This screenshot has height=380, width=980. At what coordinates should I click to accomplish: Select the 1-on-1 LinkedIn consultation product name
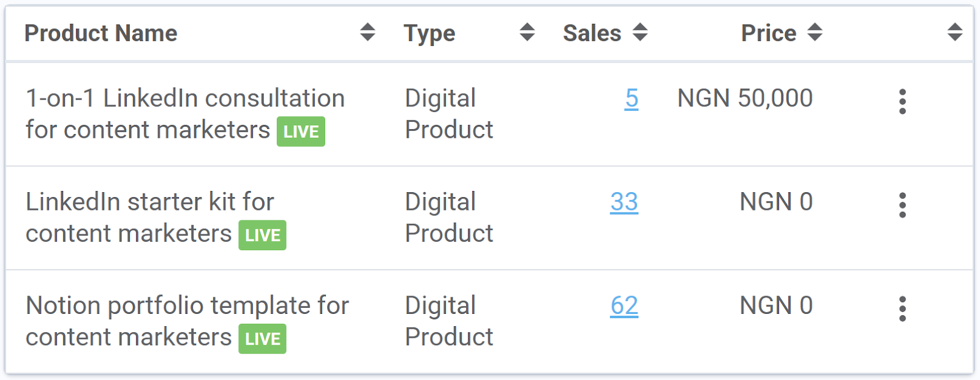pos(185,99)
